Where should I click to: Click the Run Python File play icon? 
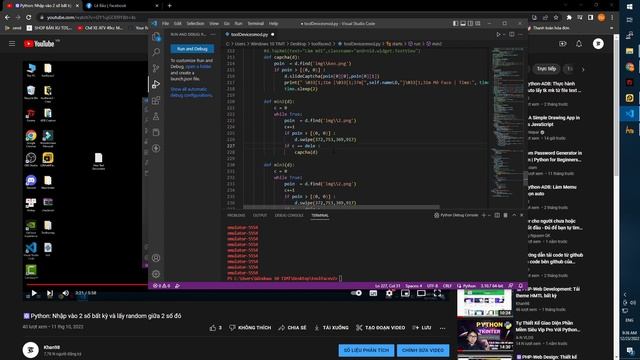(x=498, y=35)
